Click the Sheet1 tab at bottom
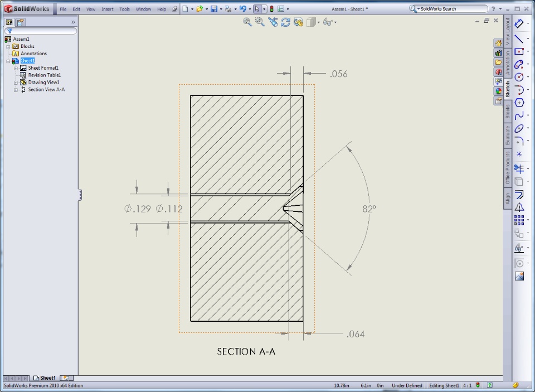Screen dimensions: 535x392 45,378
